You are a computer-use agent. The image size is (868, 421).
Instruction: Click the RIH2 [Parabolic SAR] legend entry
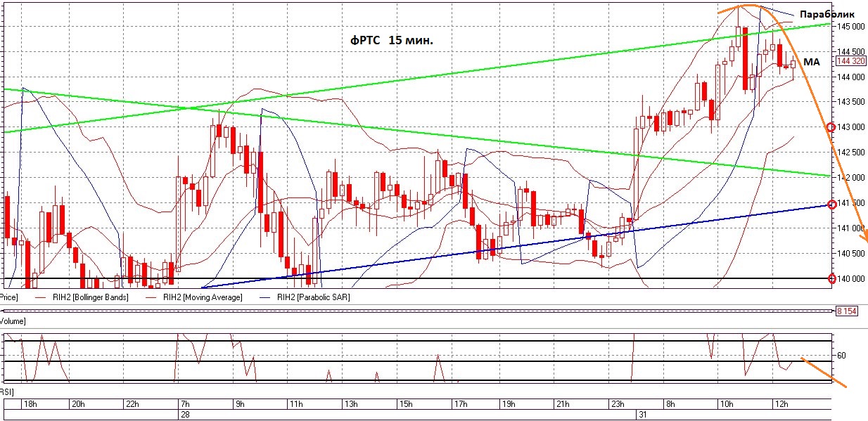coord(304,297)
